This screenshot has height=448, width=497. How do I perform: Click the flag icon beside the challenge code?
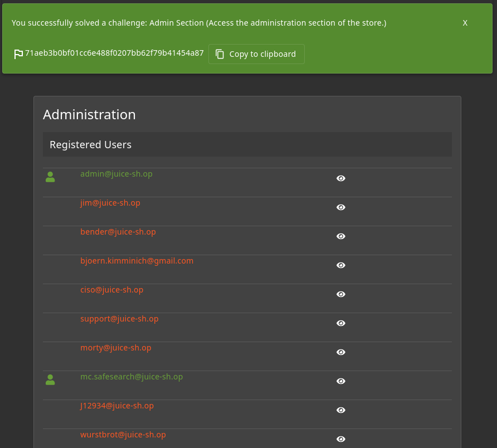(18, 54)
